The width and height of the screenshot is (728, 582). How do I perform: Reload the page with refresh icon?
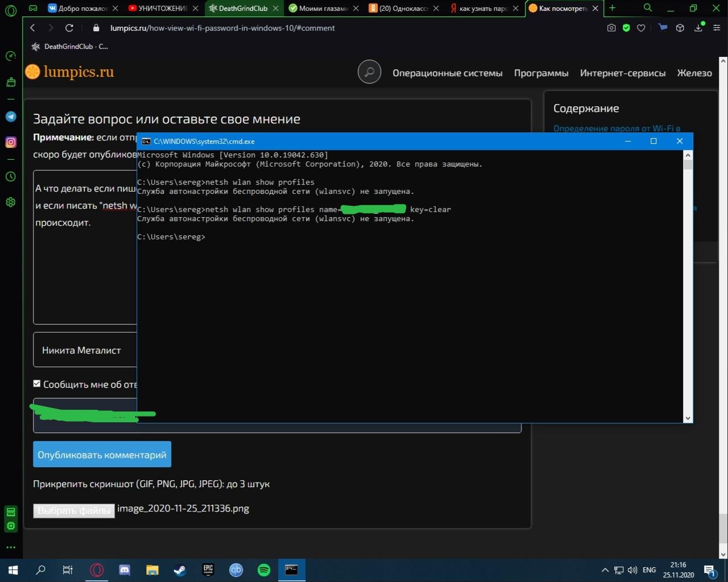(x=69, y=28)
